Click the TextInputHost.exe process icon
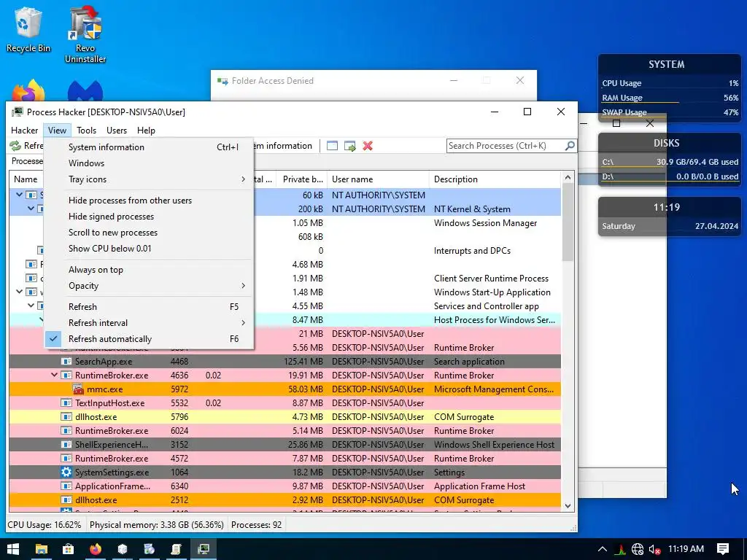 (x=66, y=403)
